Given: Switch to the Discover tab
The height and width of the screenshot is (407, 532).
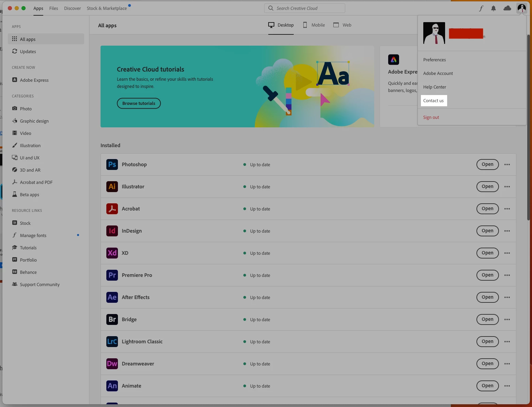Looking at the screenshot, I should click(x=72, y=8).
